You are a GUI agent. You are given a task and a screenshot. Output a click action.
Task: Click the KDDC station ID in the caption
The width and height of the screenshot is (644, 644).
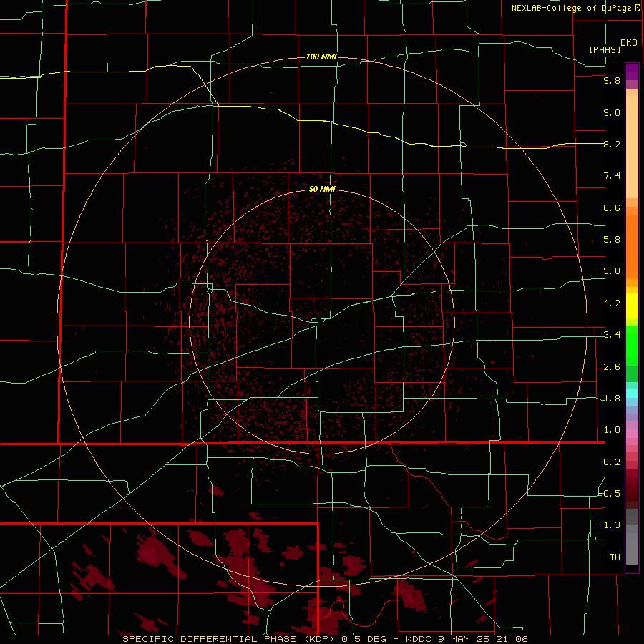tap(419, 639)
